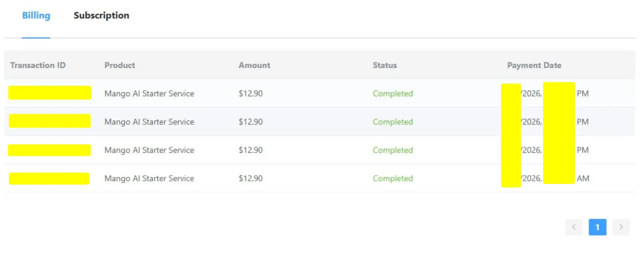Image resolution: width=644 pixels, height=253 pixels.
Task: Click first row transaction ID cell
Action: (x=50, y=93)
